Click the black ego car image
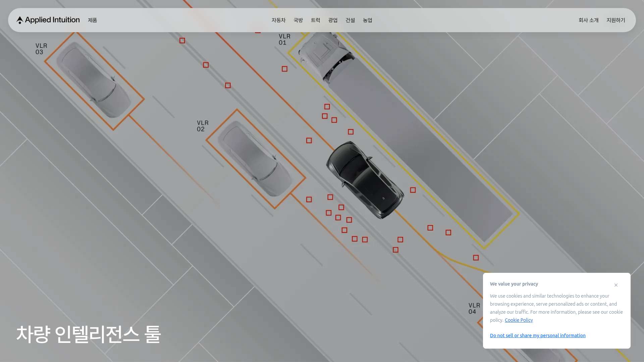The width and height of the screenshot is (644, 362). pos(365,180)
